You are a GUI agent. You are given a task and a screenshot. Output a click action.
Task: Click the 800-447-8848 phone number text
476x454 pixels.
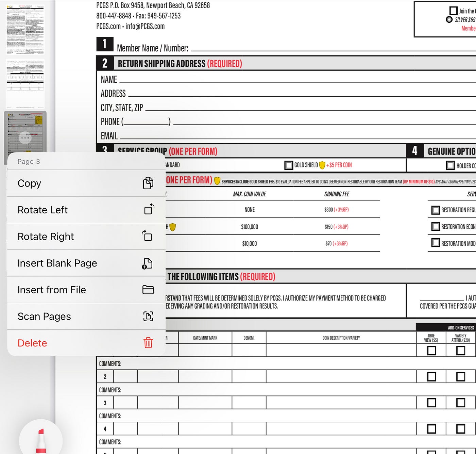tap(114, 16)
